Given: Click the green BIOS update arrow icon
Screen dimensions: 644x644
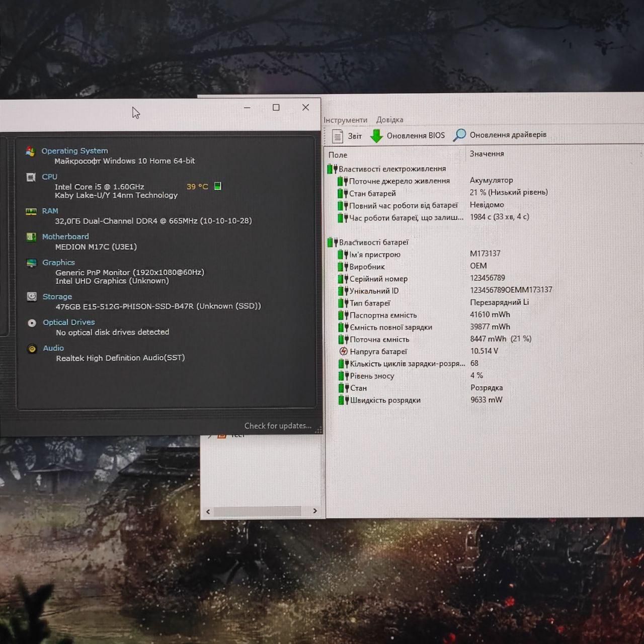Looking at the screenshot, I should click(x=376, y=136).
